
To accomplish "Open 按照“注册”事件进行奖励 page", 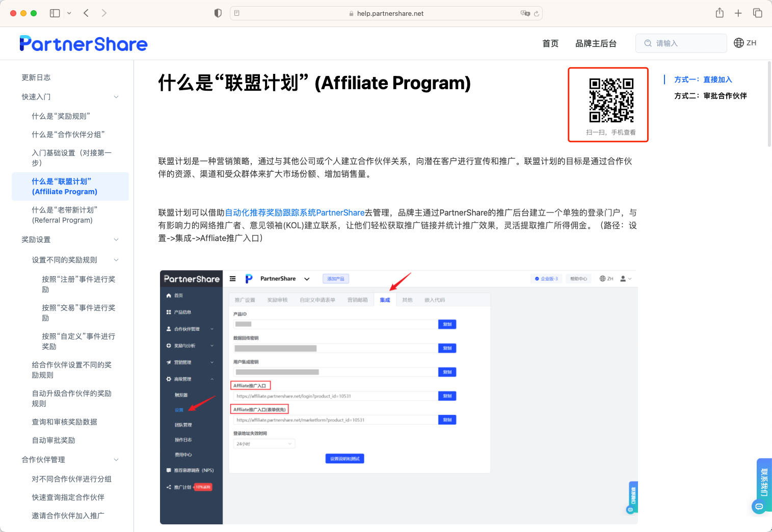I will 79,284.
